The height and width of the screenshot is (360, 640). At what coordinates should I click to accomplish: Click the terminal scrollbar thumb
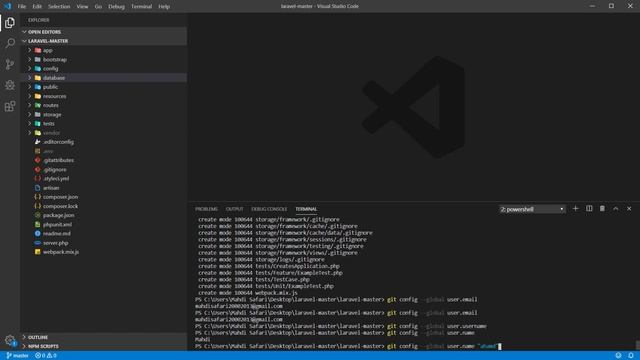(637, 345)
